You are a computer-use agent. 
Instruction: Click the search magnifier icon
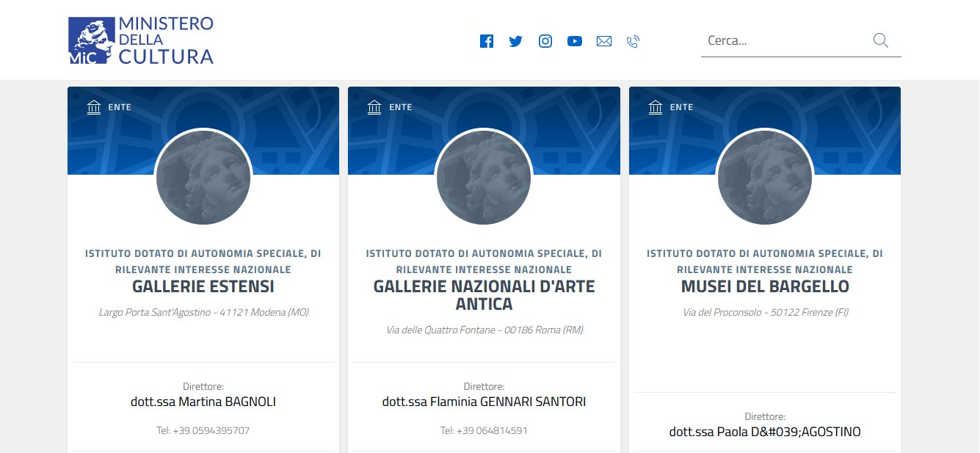(879, 40)
